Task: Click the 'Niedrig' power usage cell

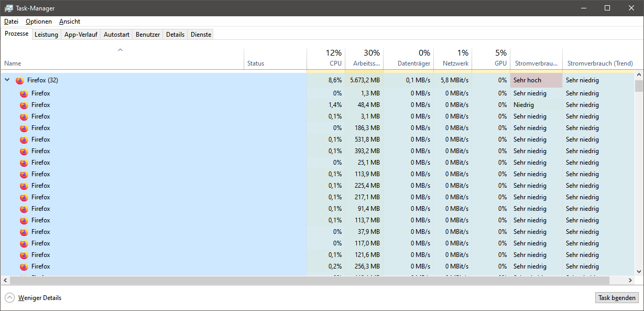Action: point(536,105)
